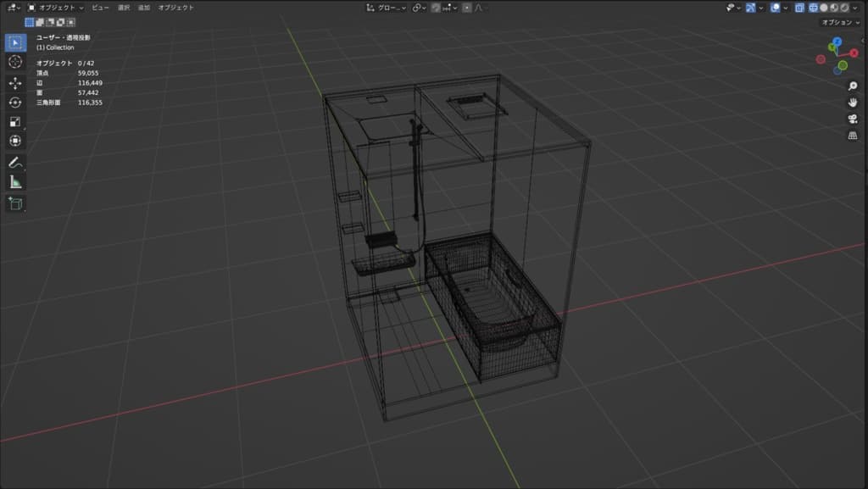Choose the Scale tool

(15, 121)
